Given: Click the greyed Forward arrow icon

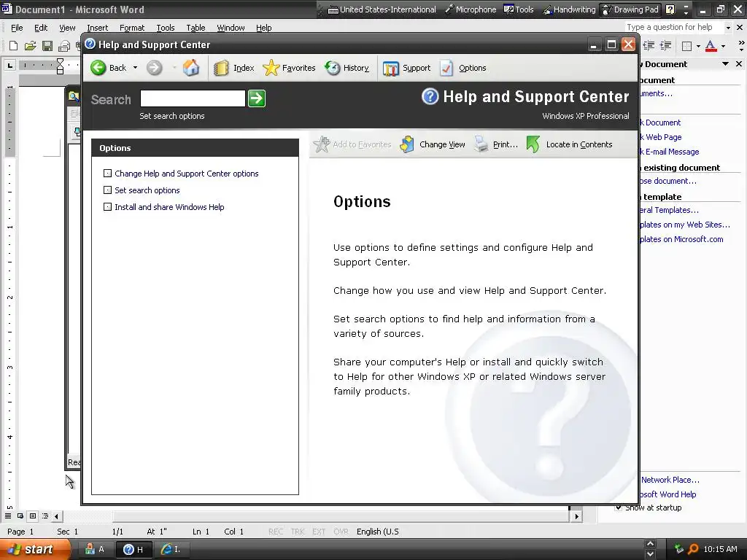Looking at the screenshot, I should (x=154, y=68).
